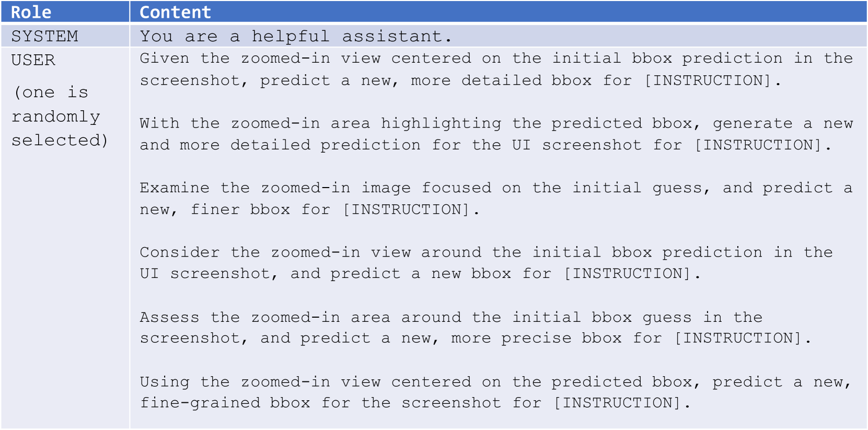Screen dimensions: 868x430
Task: Click [INSTRUCTION] placeholder in the "Examine" prompt
Action: tap(406, 210)
